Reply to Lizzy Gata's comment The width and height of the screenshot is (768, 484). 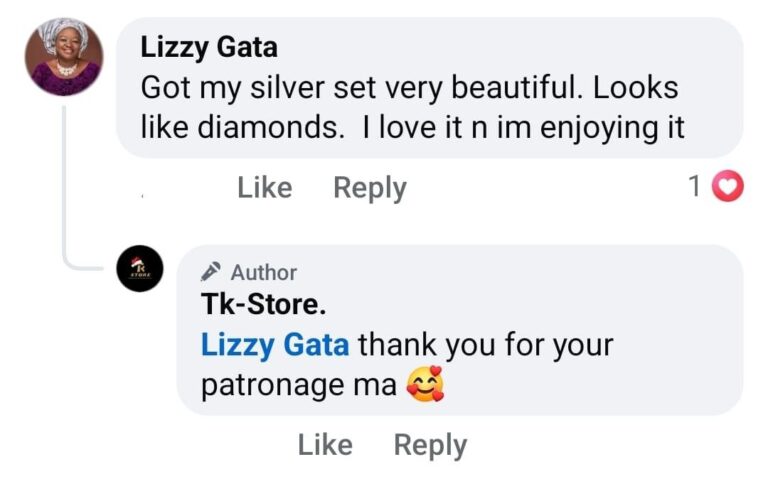point(369,188)
